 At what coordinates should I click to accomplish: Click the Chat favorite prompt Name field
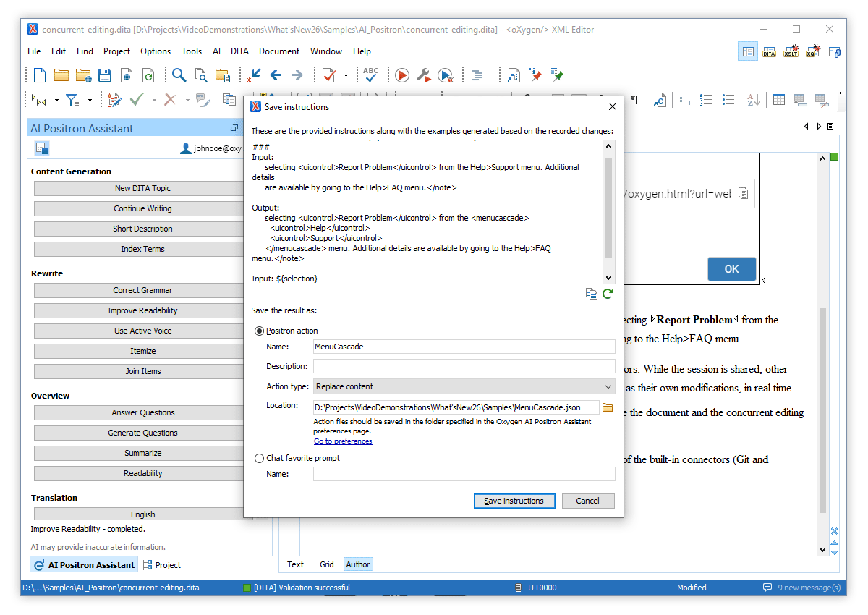tap(464, 474)
